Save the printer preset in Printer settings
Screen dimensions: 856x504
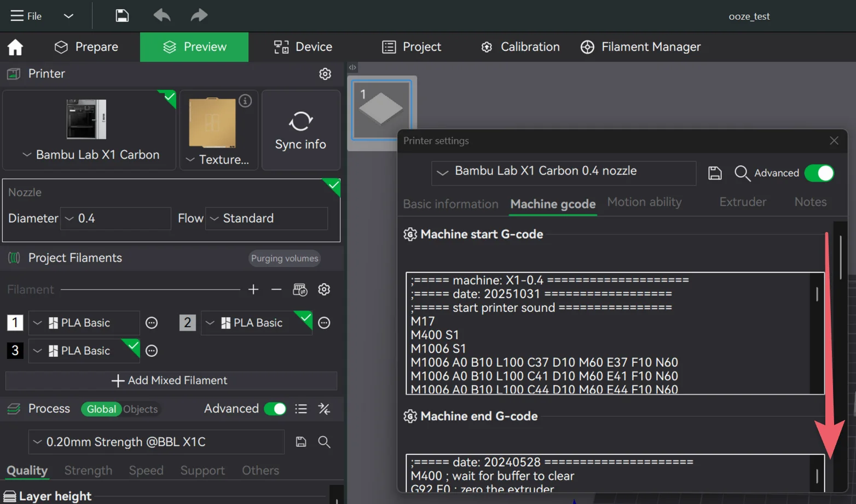(x=715, y=173)
